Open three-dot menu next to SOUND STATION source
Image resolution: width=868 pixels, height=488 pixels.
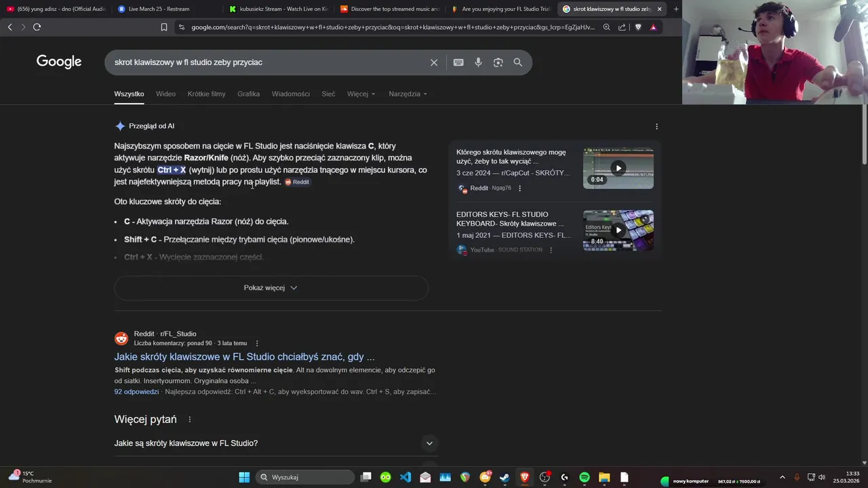click(551, 250)
